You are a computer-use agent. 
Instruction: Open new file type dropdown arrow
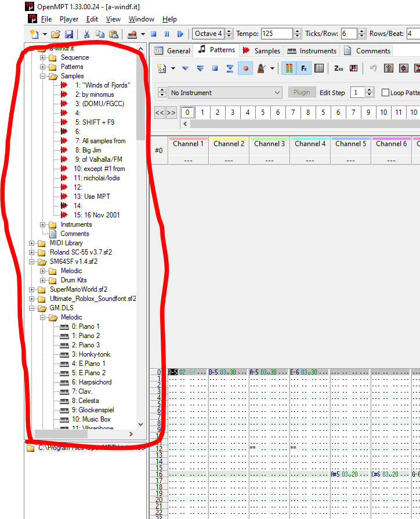tap(45, 34)
